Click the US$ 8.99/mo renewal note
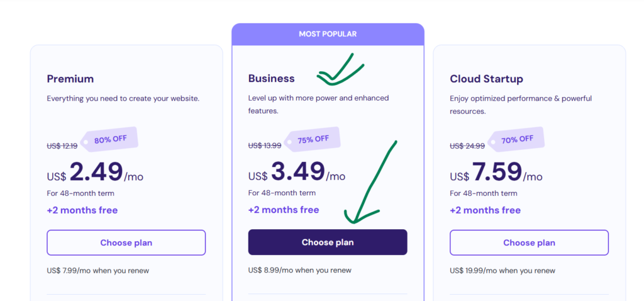 tap(299, 270)
